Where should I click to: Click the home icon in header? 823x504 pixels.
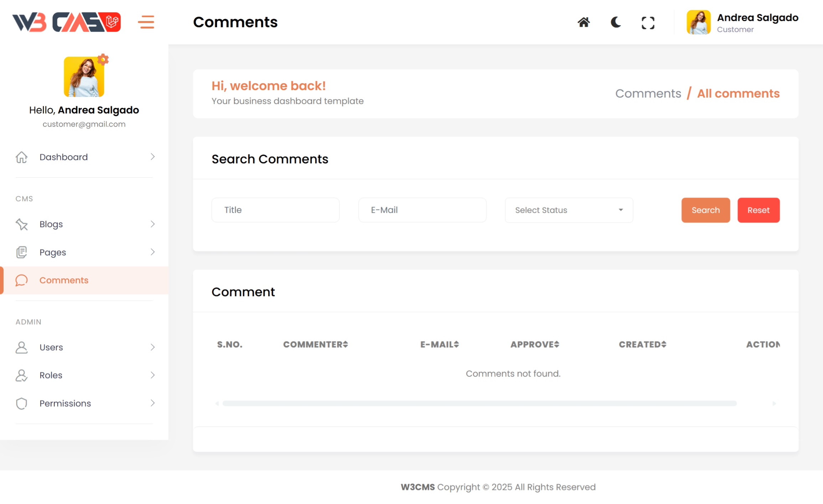tap(583, 22)
